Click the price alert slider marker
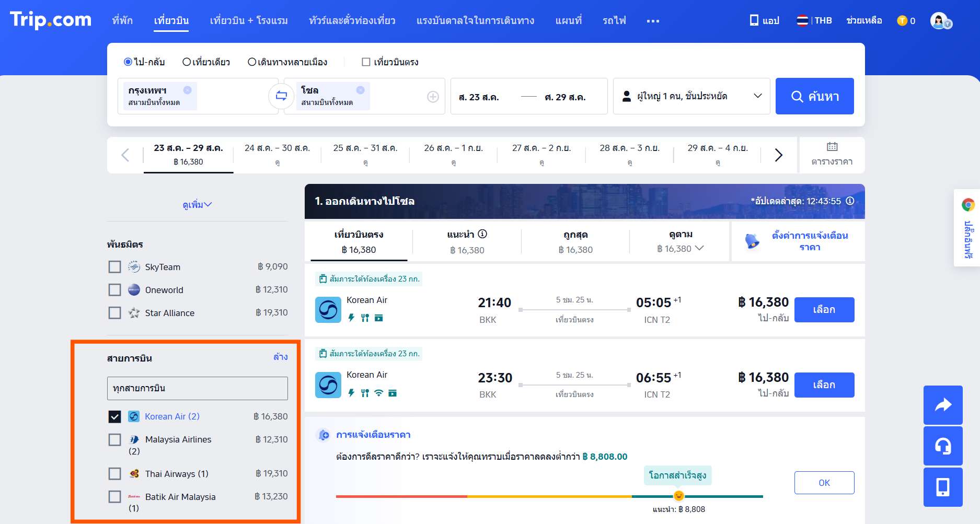The image size is (980, 524). 678,496
